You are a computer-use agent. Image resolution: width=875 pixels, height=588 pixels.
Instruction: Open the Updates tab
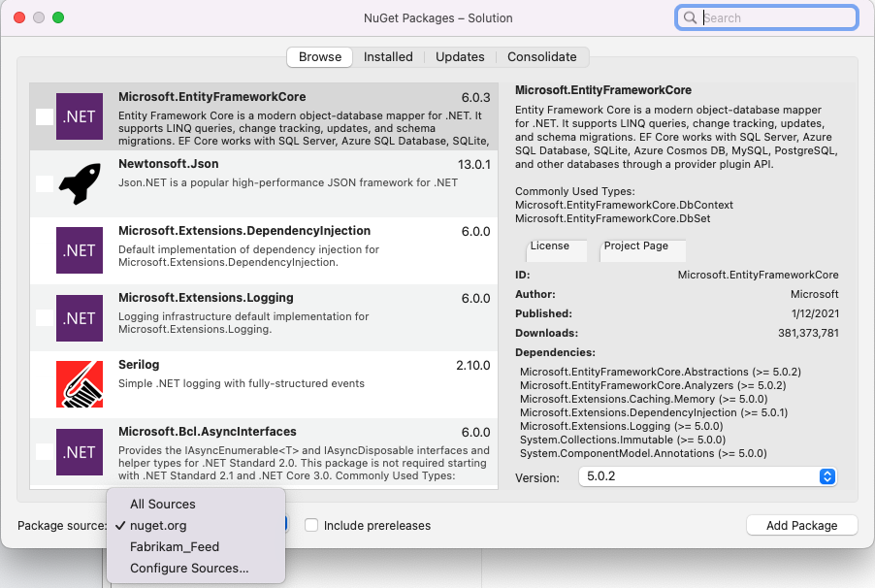click(459, 56)
